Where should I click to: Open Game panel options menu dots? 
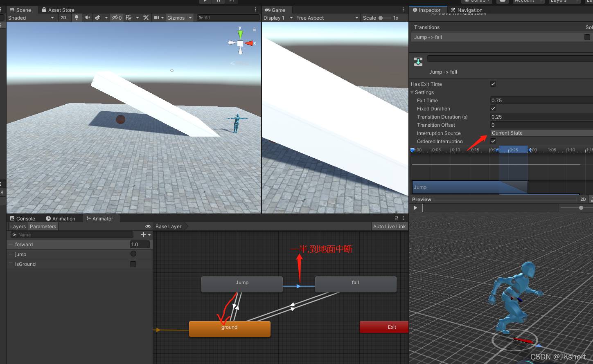[403, 9]
